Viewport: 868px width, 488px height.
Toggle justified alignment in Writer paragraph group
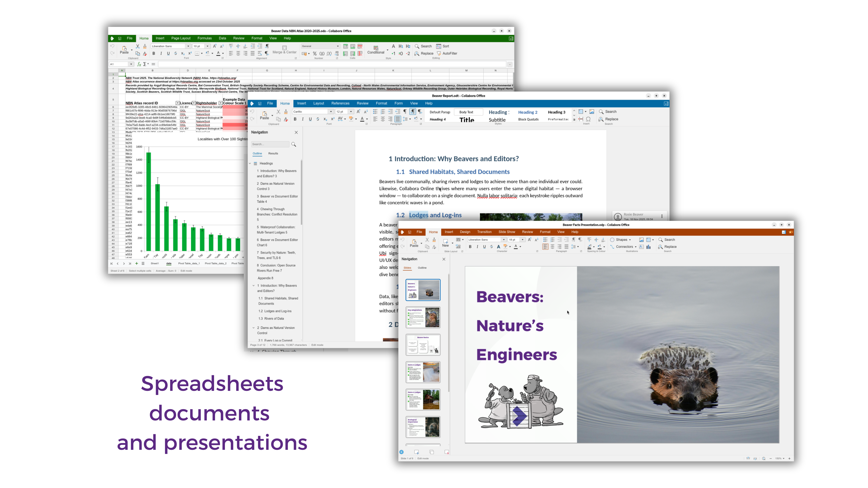click(398, 119)
